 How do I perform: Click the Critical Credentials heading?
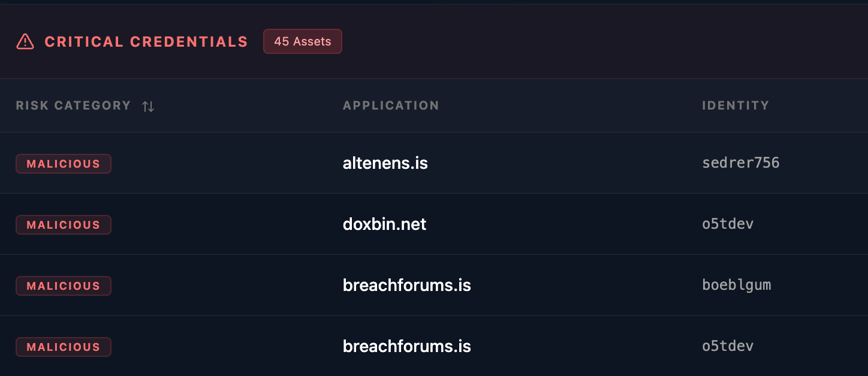[x=146, y=41]
